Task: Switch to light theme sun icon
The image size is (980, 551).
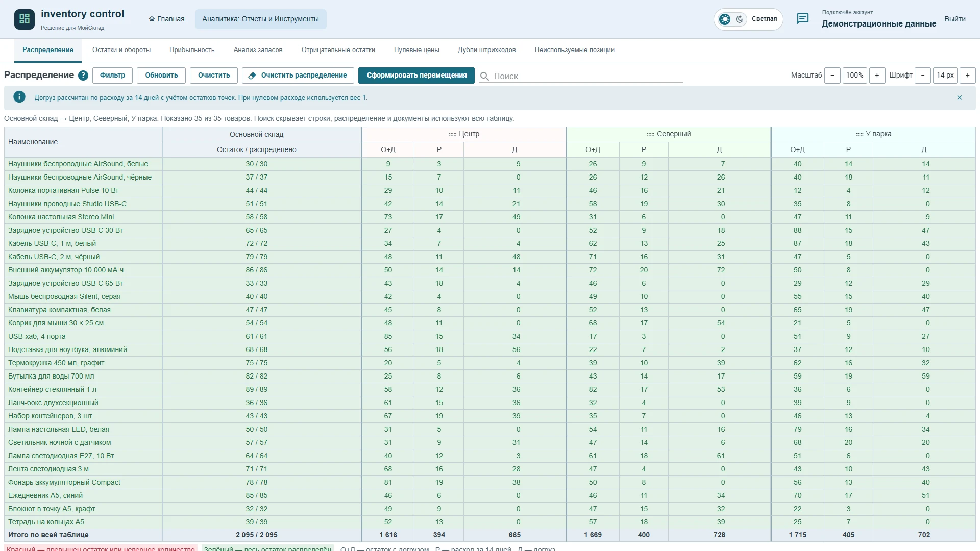Action: point(725,19)
